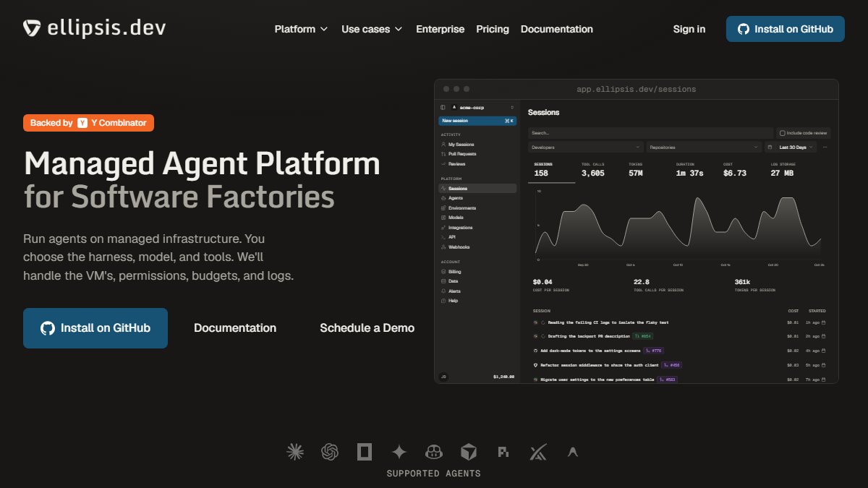Viewport: 868px width, 488px height.
Task: Click the Backed by Y Combinator badge
Action: pyautogui.click(x=88, y=123)
